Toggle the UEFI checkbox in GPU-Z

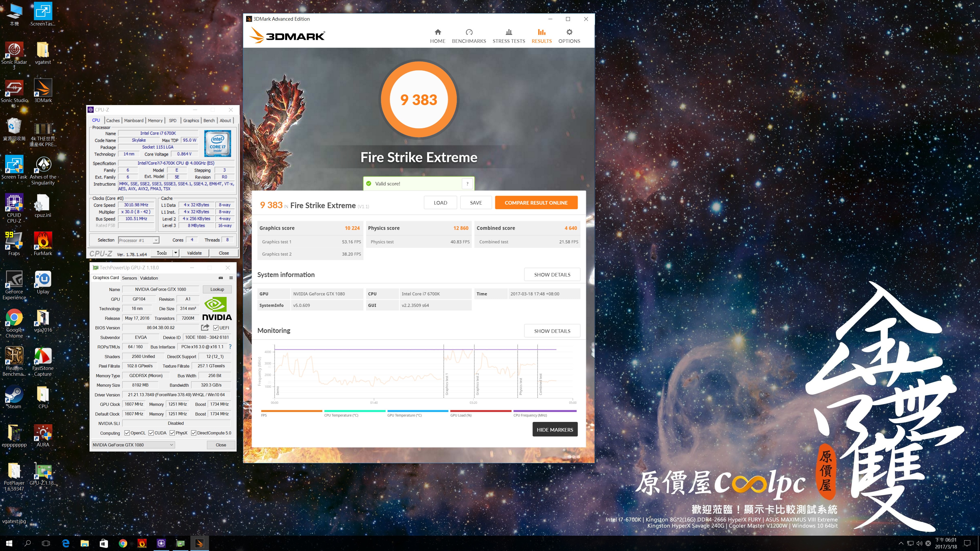click(x=216, y=328)
